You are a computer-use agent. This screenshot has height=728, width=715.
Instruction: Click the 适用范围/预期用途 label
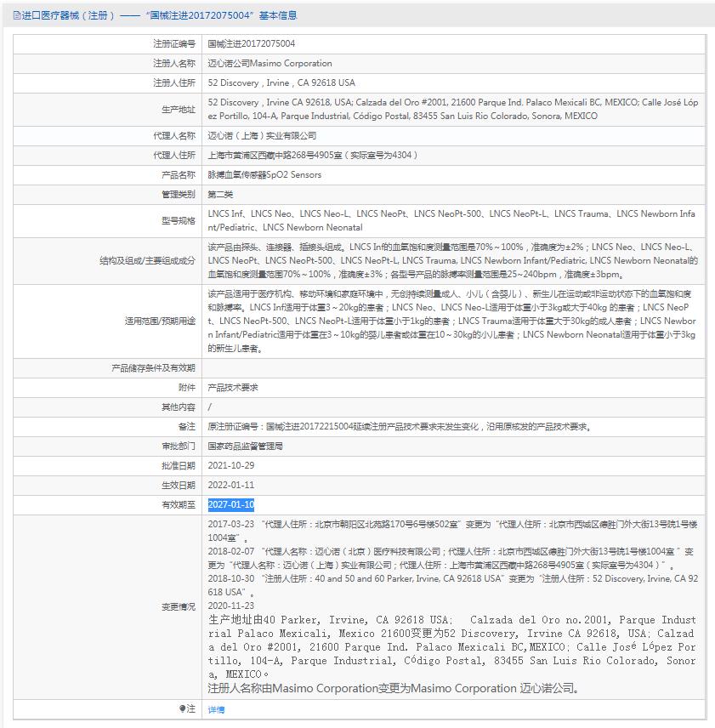coord(160,321)
